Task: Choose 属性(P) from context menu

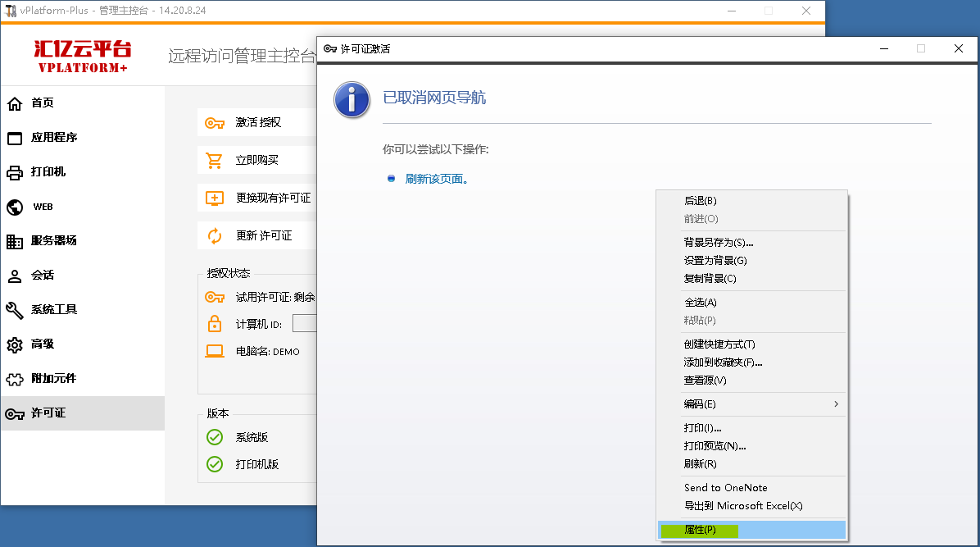Action: click(700, 530)
